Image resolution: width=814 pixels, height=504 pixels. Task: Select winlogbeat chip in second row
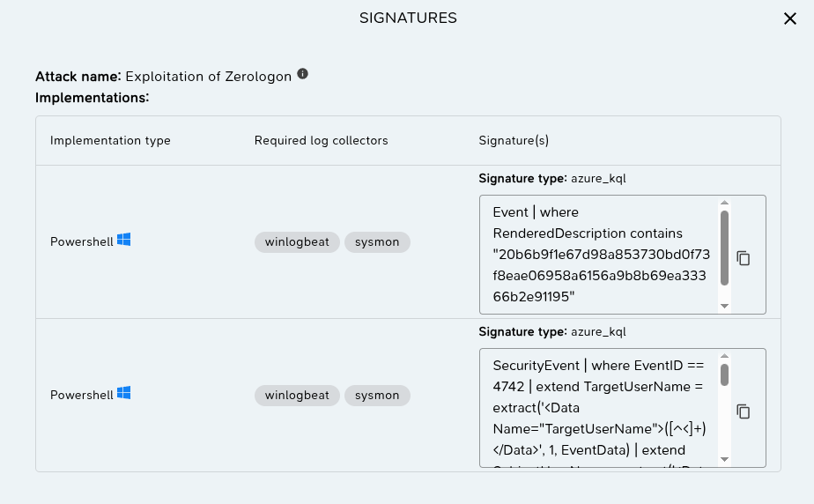coord(297,396)
